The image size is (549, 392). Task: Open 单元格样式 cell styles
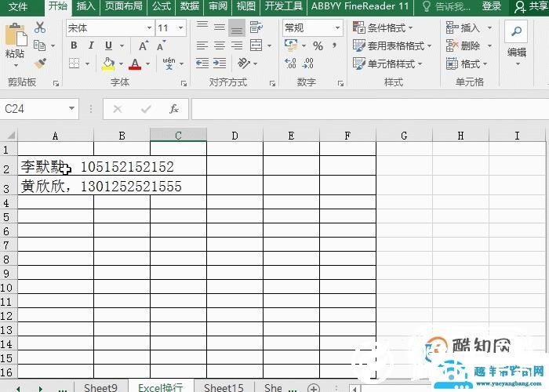tap(387, 64)
